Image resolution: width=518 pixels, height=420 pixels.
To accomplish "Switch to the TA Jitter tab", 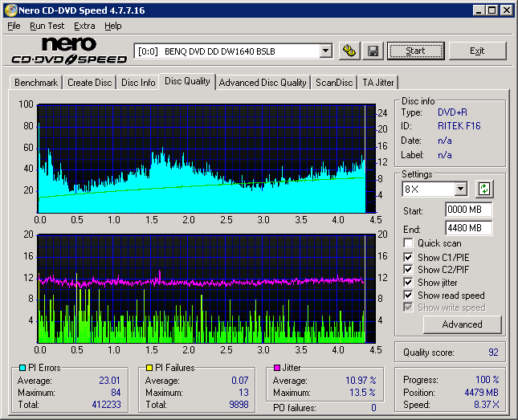I will (x=377, y=83).
